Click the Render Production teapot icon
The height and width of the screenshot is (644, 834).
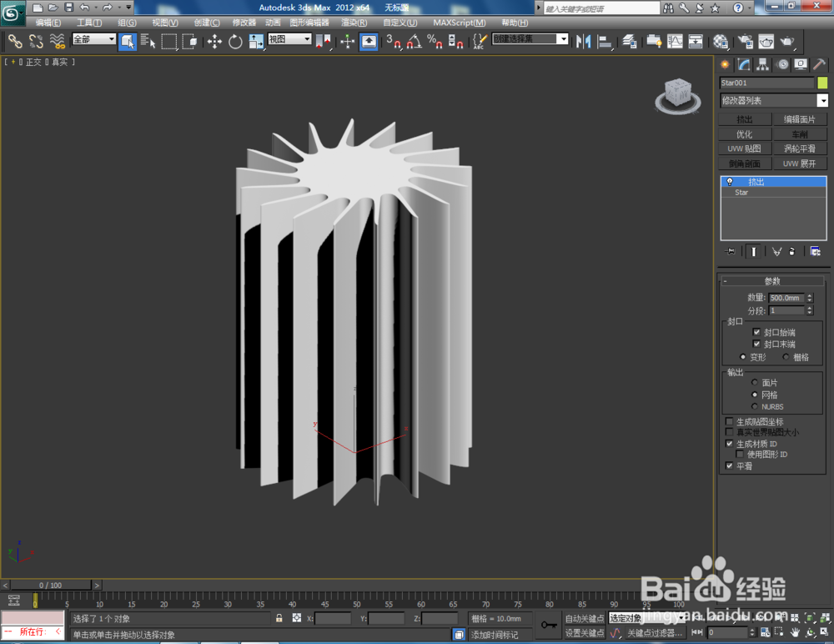coord(786,41)
